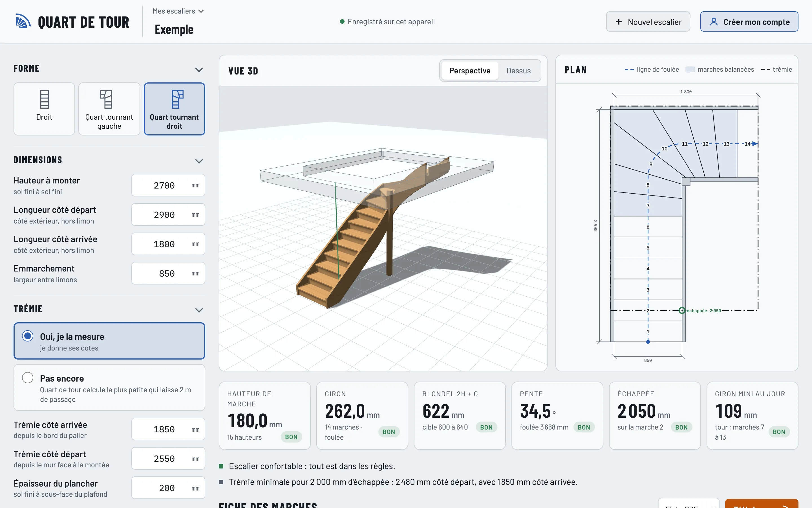Image resolution: width=812 pixels, height=508 pixels.
Task: Click the user icon in Créer mon compte
Action: coord(714,22)
